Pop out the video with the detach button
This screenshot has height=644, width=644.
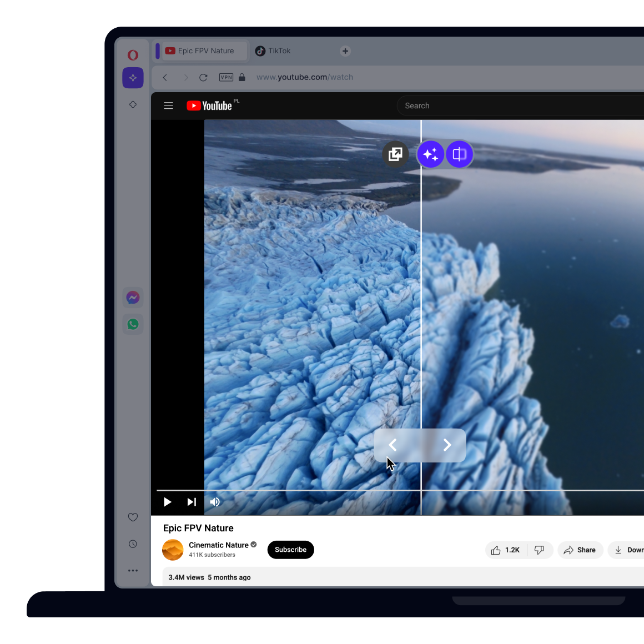[x=395, y=154]
